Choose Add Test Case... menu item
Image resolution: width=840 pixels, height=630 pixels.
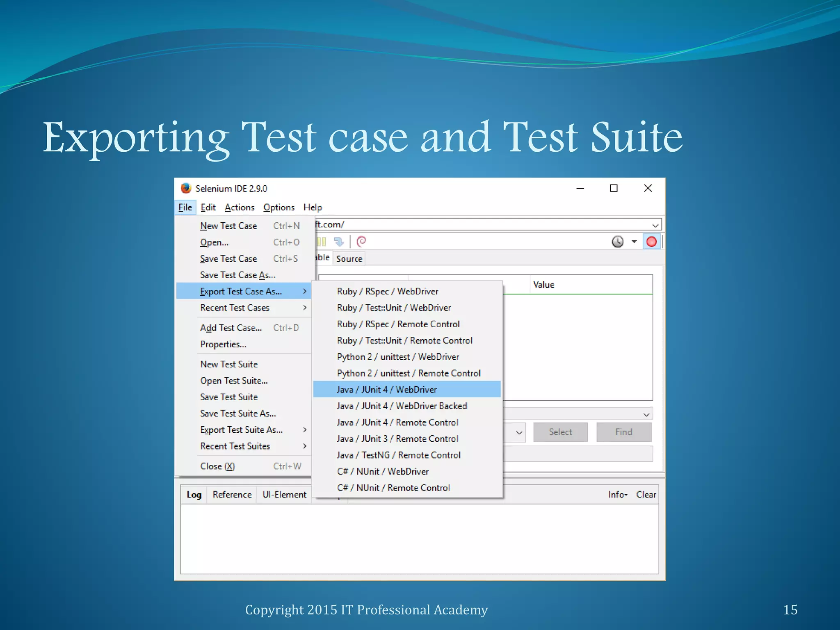point(244,328)
